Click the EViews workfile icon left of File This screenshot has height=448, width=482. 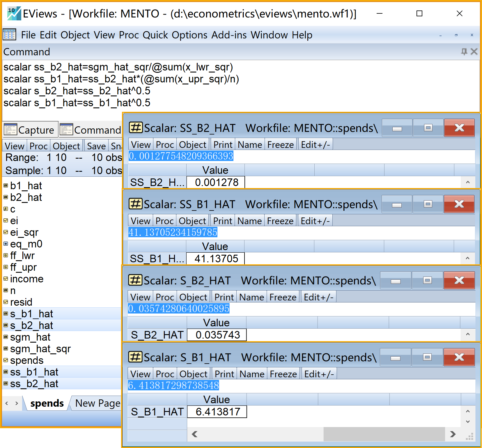click(9, 35)
